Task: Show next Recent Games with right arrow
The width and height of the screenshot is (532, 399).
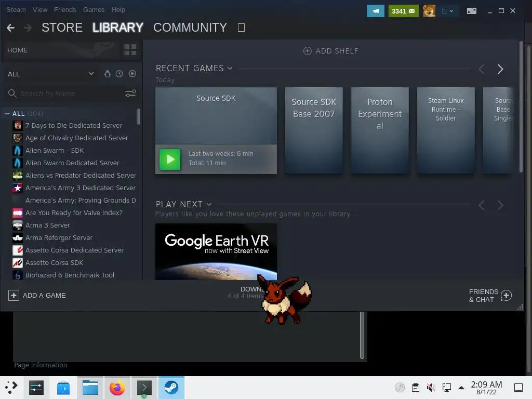Action: coord(500,69)
